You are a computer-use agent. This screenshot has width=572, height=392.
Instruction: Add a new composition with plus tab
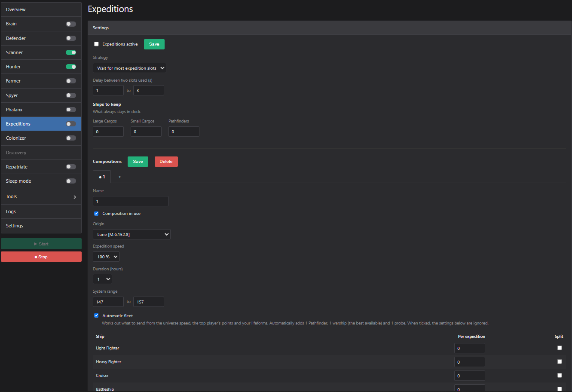point(119,177)
